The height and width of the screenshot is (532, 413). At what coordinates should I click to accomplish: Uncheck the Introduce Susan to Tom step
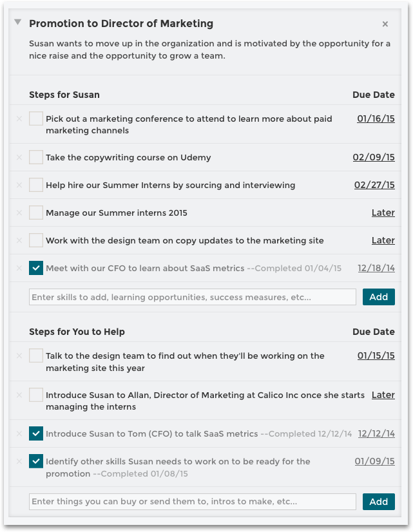(x=36, y=433)
